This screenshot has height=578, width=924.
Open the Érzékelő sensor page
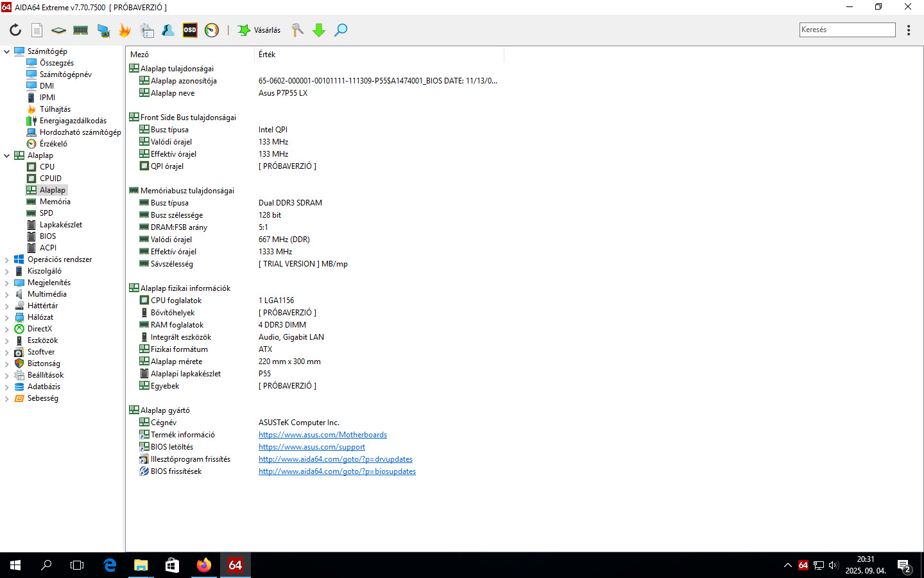[53, 144]
